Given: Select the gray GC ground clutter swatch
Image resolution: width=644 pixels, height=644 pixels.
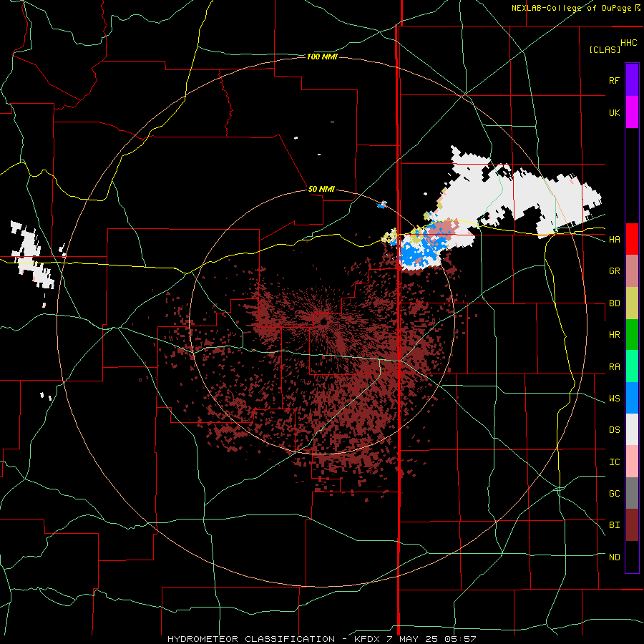Looking at the screenshot, I should coord(632,493).
